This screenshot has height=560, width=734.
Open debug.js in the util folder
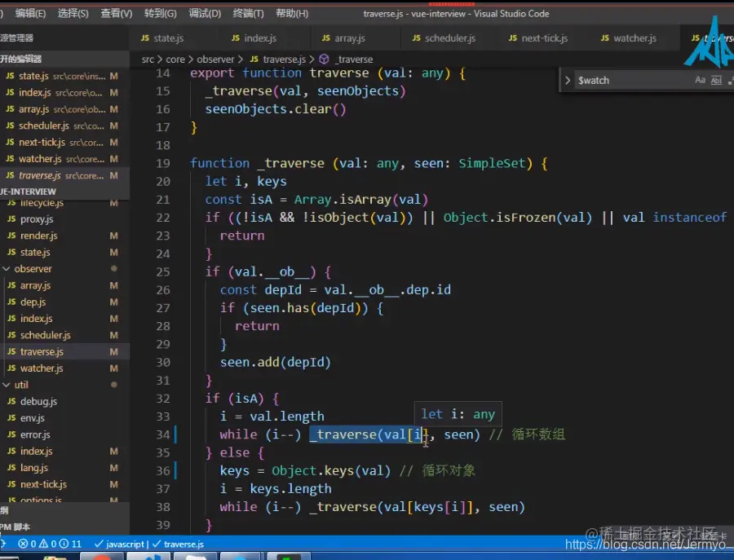pyautogui.click(x=64, y=401)
